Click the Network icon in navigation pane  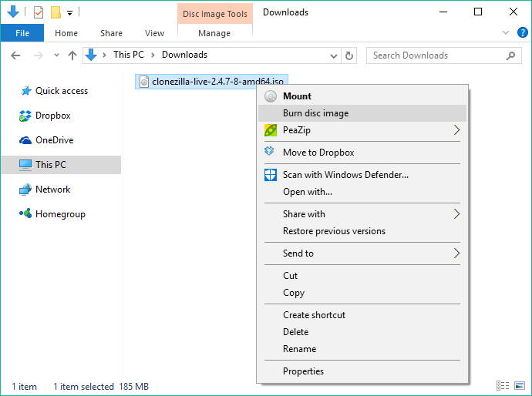[x=25, y=190]
